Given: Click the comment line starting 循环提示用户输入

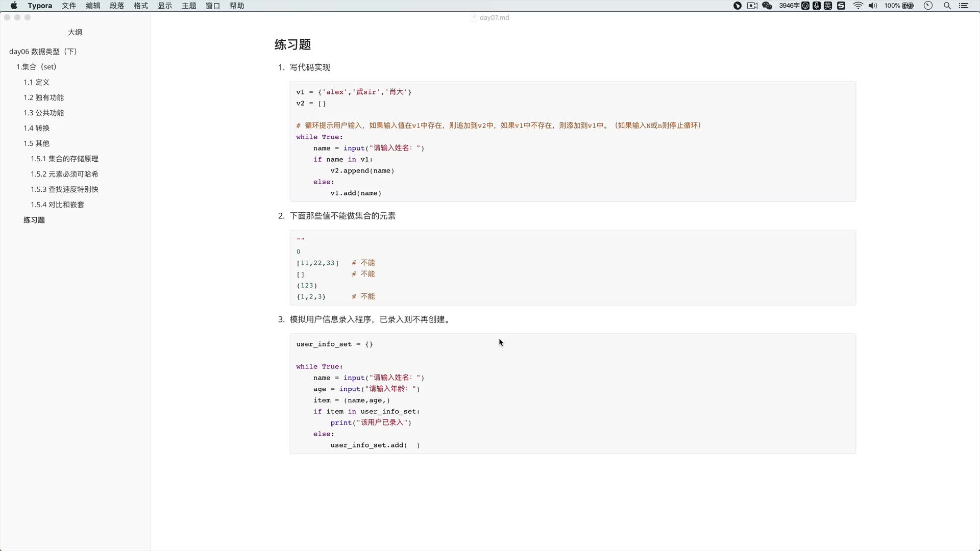Looking at the screenshot, I should coord(499,126).
